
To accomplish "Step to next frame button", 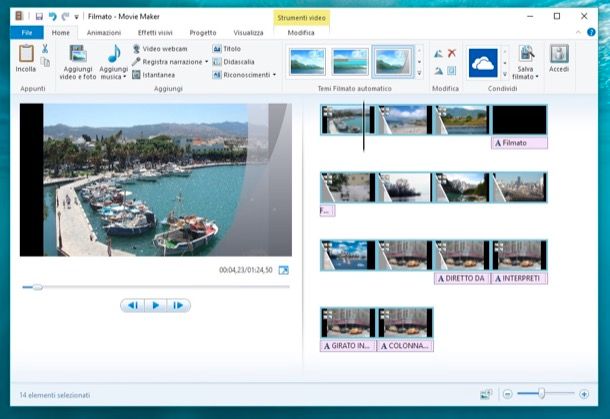I will point(178,306).
